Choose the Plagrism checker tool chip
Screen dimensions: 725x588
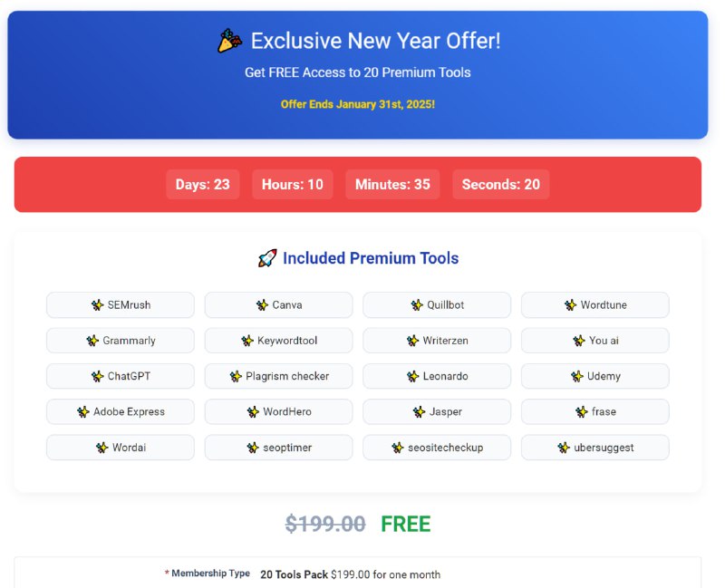point(279,376)
